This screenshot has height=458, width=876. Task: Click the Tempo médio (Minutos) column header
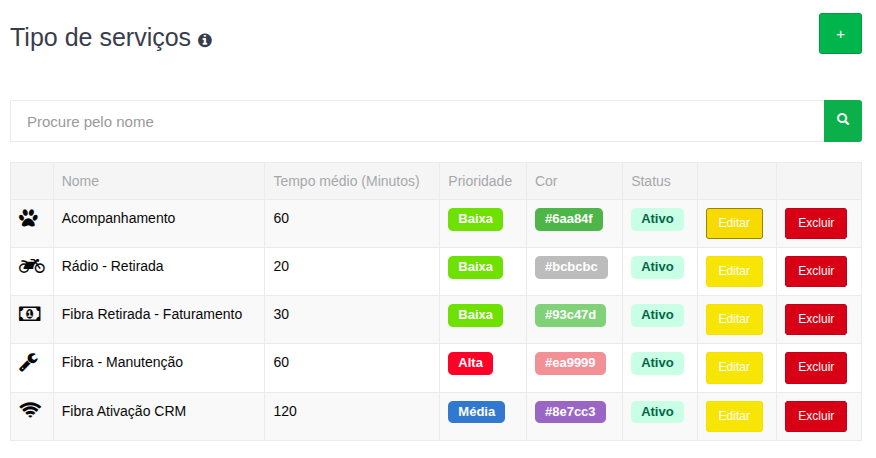point(345,181)
